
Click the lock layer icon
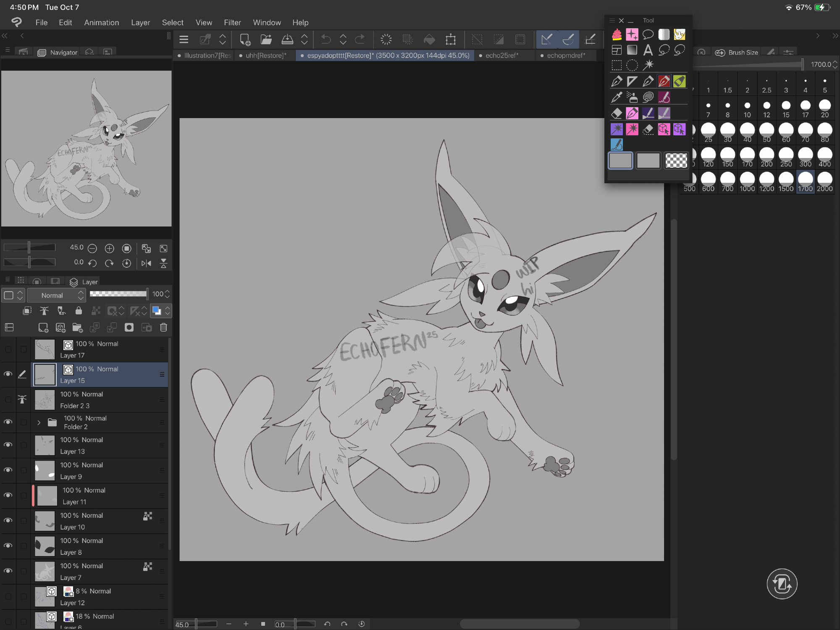(x=79, y=311)
